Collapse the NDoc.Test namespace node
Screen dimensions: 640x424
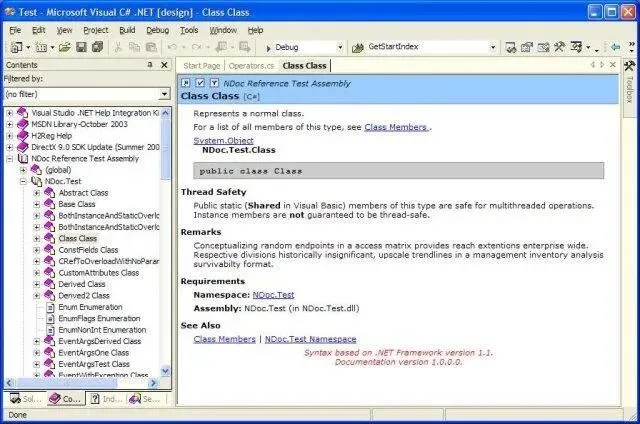click(x=23, y=182)
